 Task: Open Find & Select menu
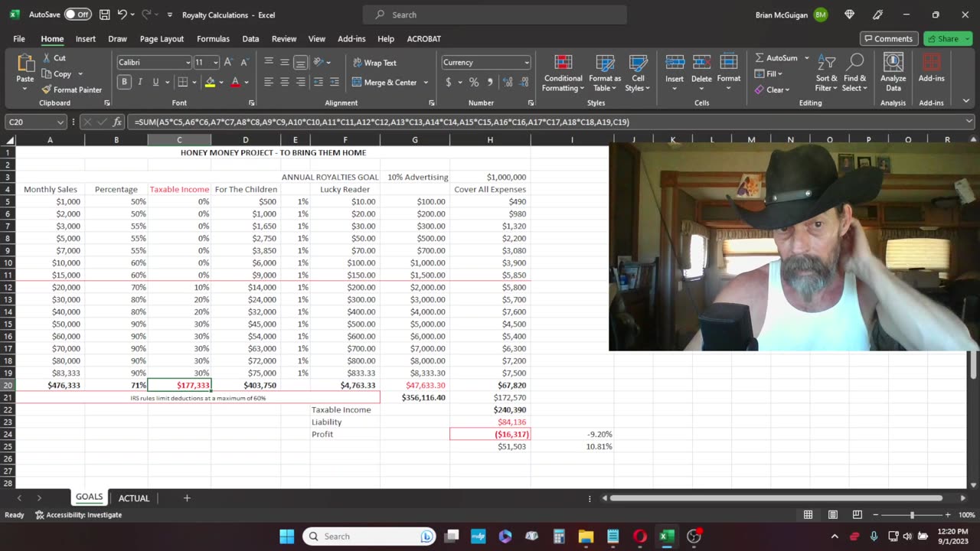pyautogui.click(x=854, y=73)
